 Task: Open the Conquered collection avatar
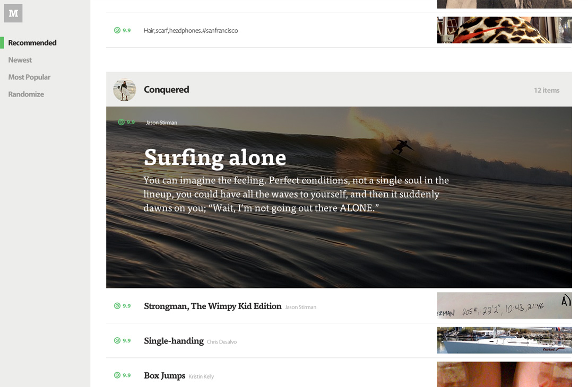pos(125,90)
